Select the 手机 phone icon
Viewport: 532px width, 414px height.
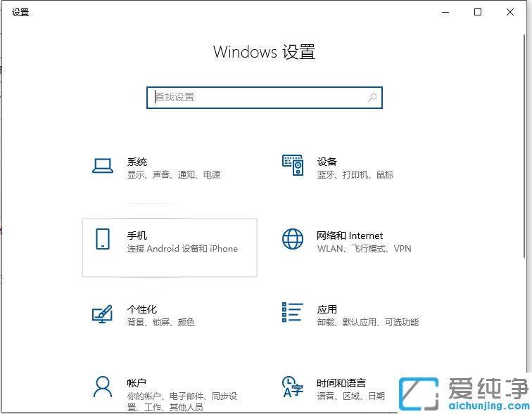click(x=103, y=239)
